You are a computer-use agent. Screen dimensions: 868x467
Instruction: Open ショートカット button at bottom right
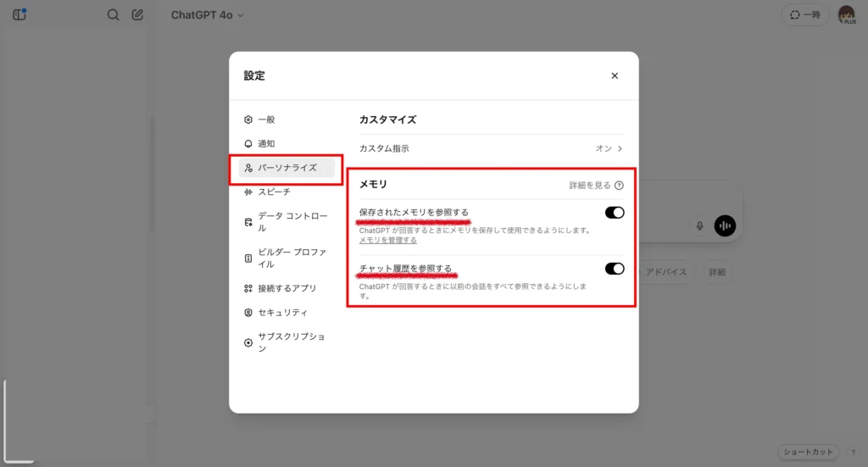pyautogui.click(x=808, y=452)
